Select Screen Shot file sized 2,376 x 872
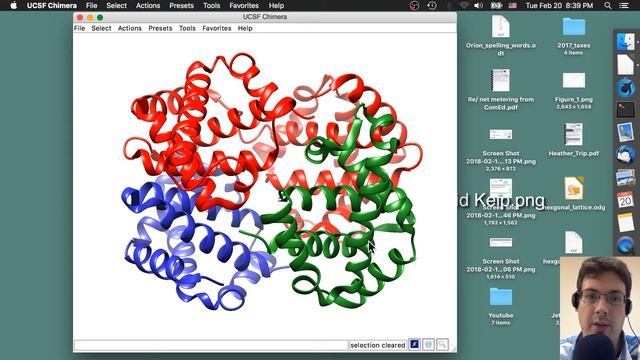The height and width of the screenshot is (360, 640). [x=501, y=149]
